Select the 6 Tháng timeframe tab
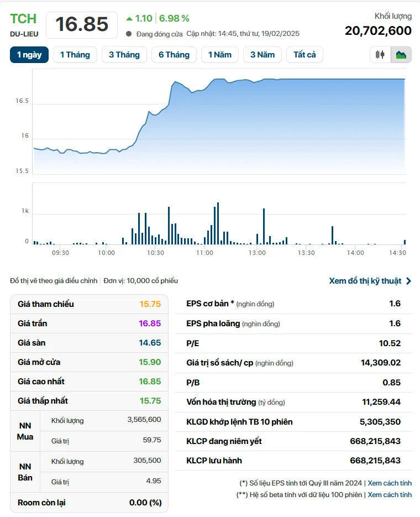Viewport: 420px width, 517px height. coord(174,55)
